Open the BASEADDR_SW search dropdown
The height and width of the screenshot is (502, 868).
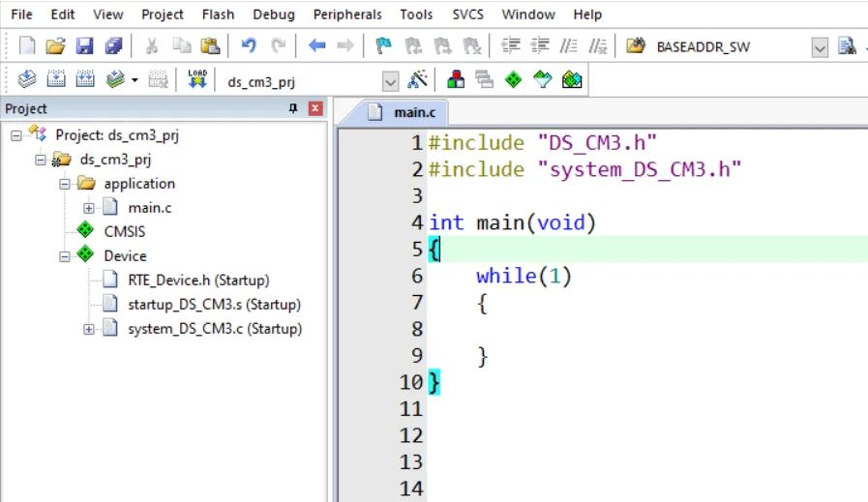point(820,47)
